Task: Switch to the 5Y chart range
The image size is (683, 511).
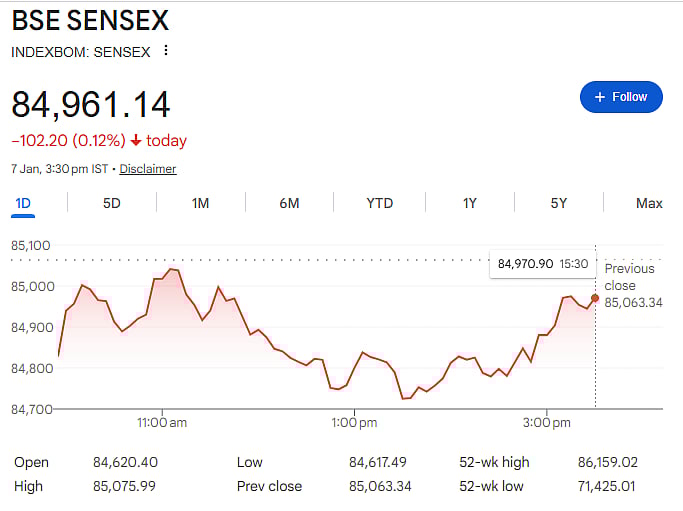Action: (558, 203)
